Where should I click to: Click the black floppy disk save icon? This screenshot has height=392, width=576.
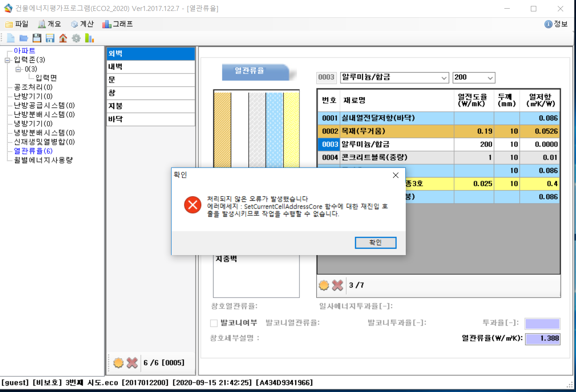tap(37, 38)
